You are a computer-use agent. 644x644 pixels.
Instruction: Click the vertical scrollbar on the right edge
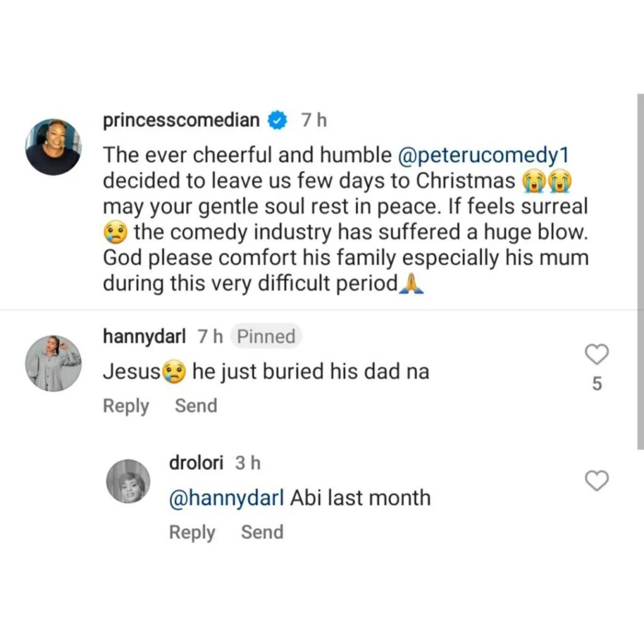640,270
